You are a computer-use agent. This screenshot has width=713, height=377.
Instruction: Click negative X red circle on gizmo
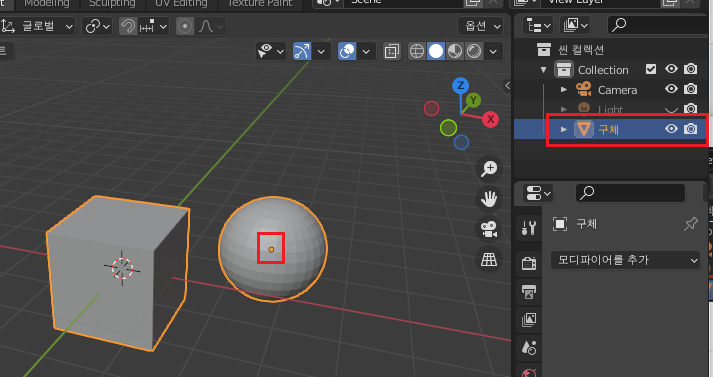click(x=432, y=109)
